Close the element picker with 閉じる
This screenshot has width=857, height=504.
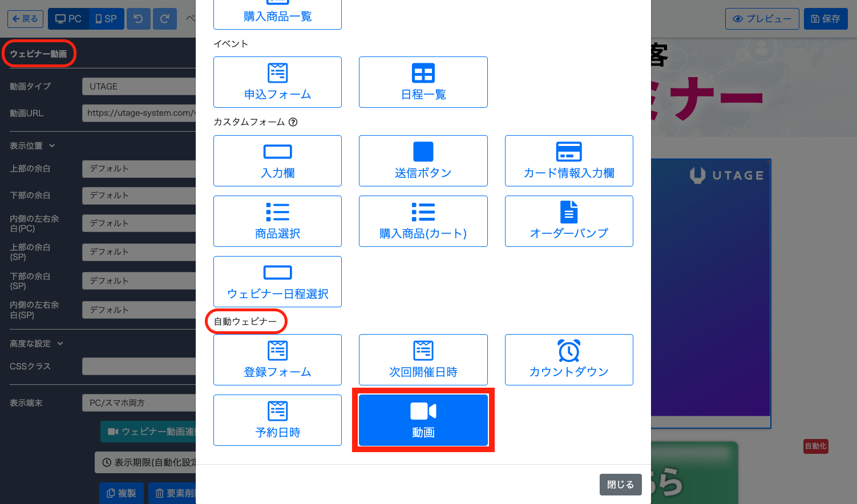pyautogui.click(x=620, y=485)
